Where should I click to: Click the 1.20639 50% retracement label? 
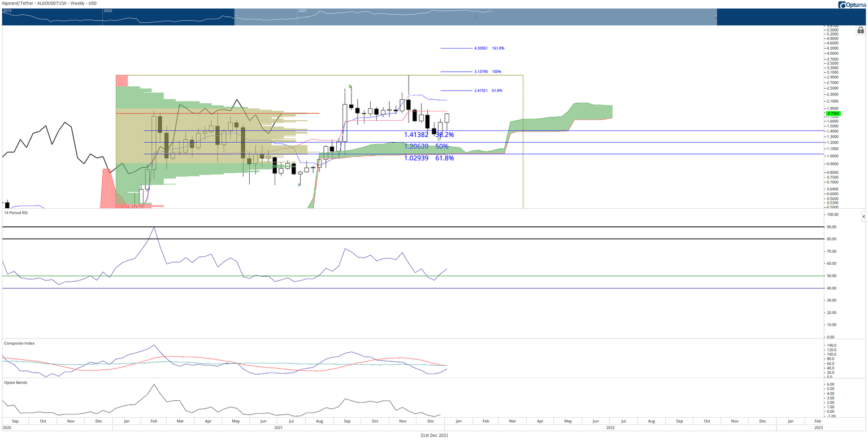pos(426,146)
